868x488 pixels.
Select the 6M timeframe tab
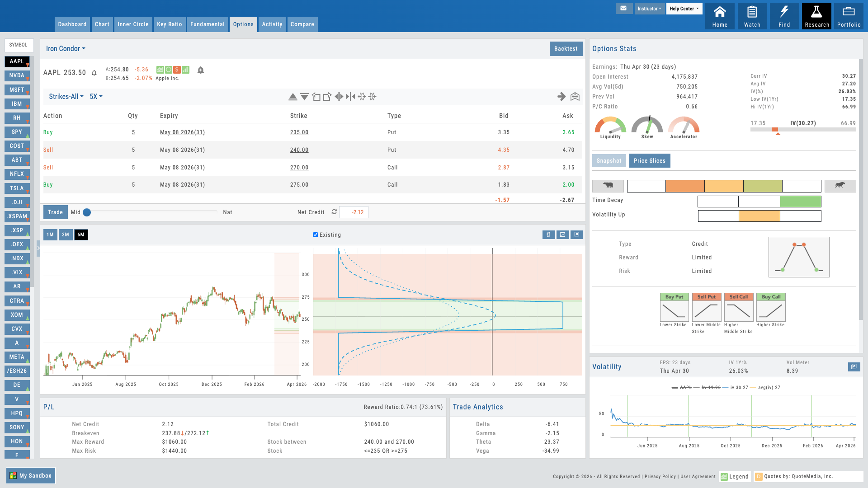coord(80,235)
